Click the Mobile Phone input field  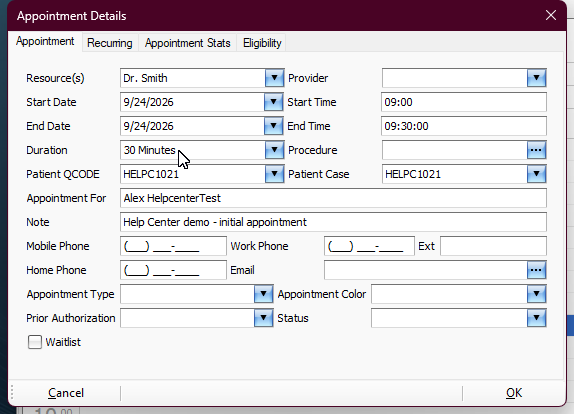click(x=173, y=246)
